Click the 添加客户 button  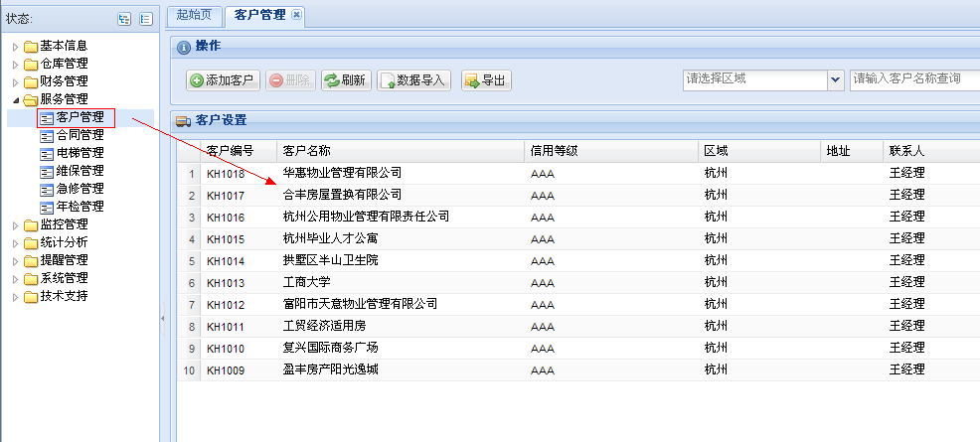pos(223,80)
